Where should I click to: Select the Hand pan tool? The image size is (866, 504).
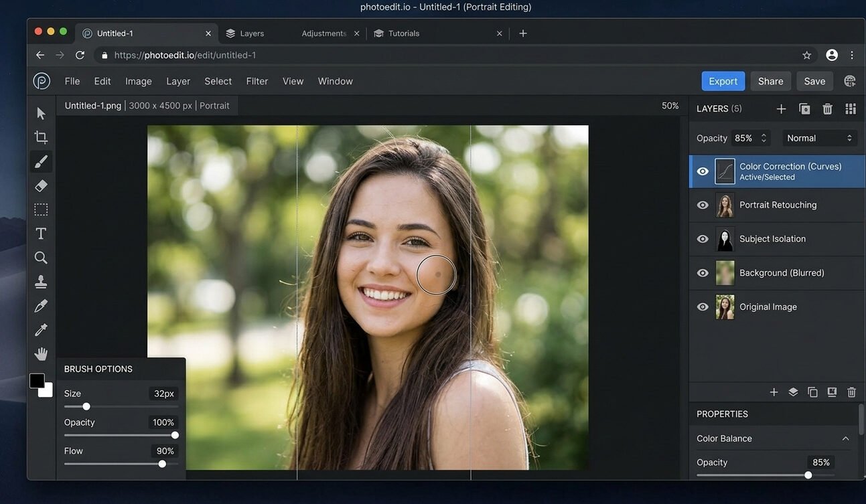(x=41, y=354)
